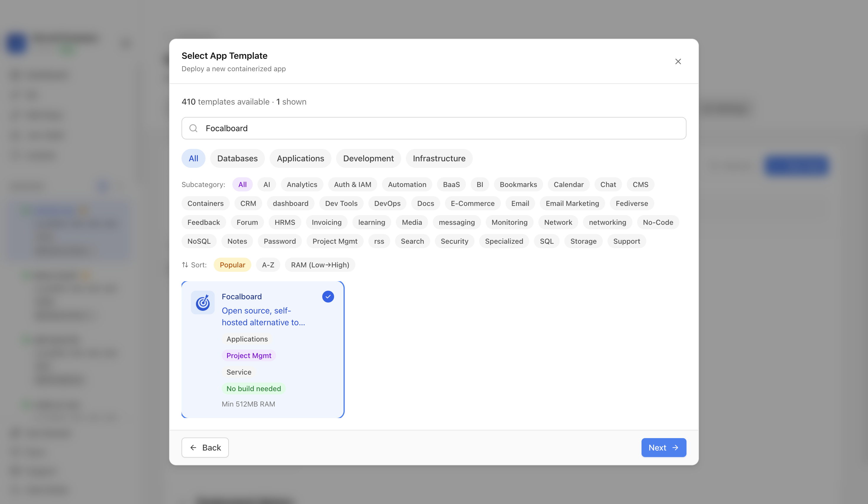Filter by Forum subcategory
The width and height of the screenshot is (868, 504).
tap(247, 222)
